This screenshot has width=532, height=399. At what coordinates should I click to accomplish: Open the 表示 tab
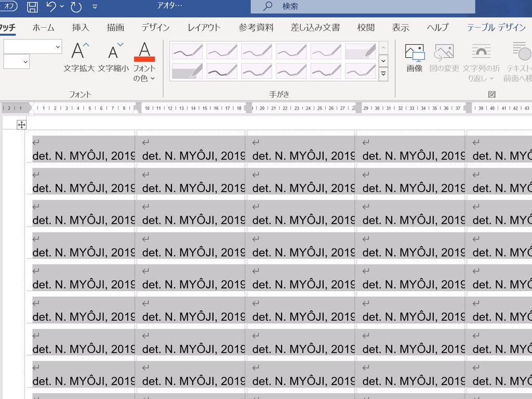(401, 28)
